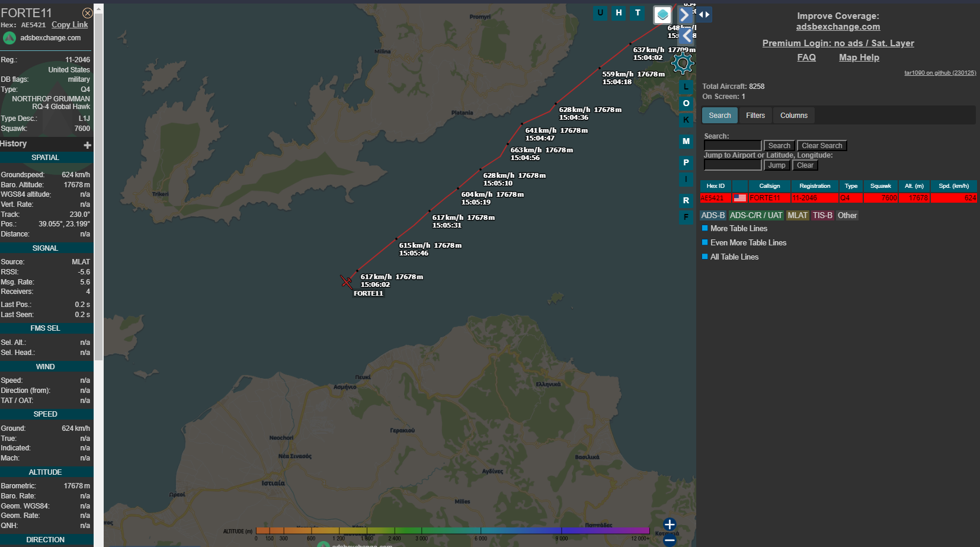The image size is (980, 547).
Task: Switch to the Search tab
Action: 720,116
